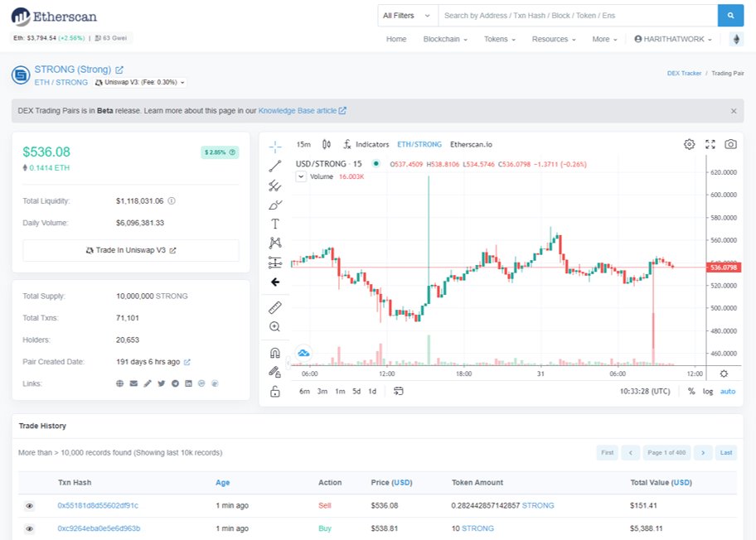Expand the Blockchain menu

(x=445, y=39)
